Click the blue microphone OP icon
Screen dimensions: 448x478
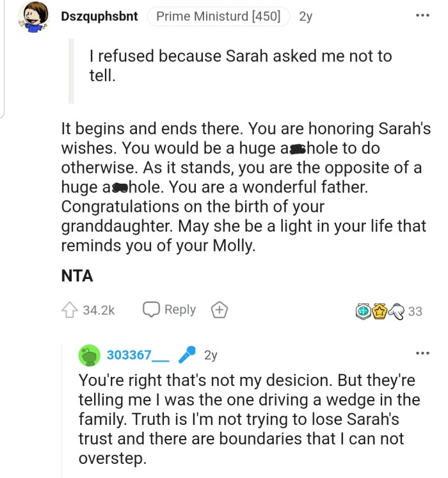pyautogui.click(x=186, y=355)
